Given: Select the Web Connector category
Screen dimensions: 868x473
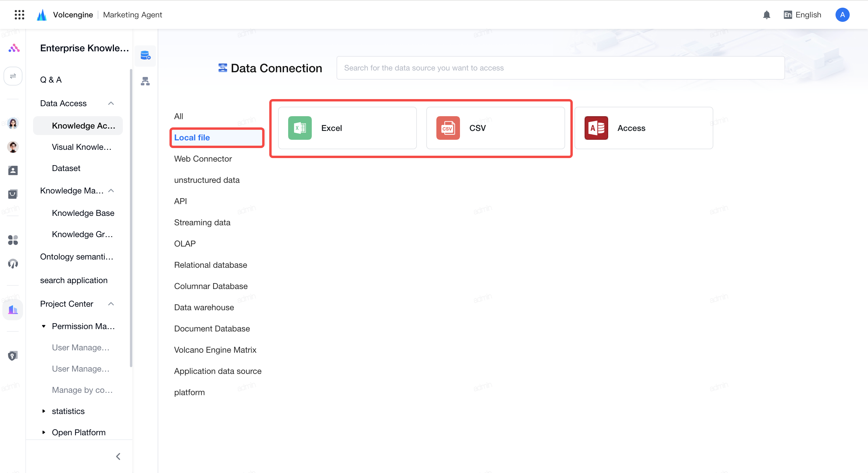Looking at the screenshot, I should 203,159.
